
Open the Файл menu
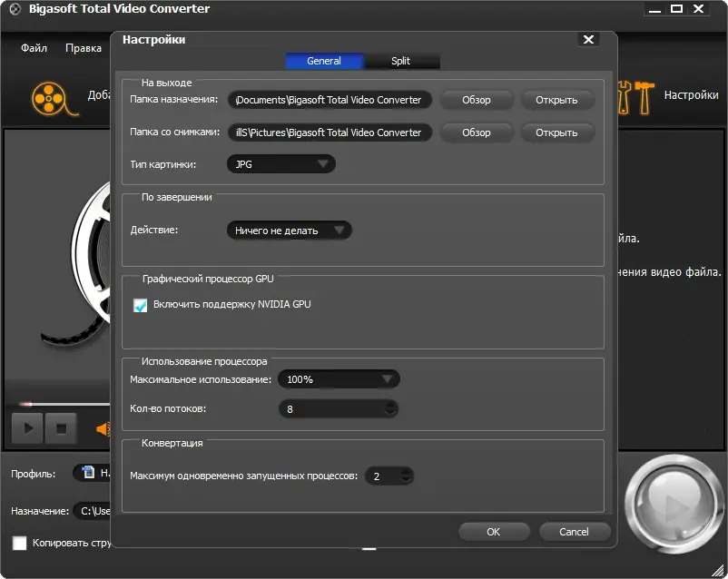coord(34,48)
